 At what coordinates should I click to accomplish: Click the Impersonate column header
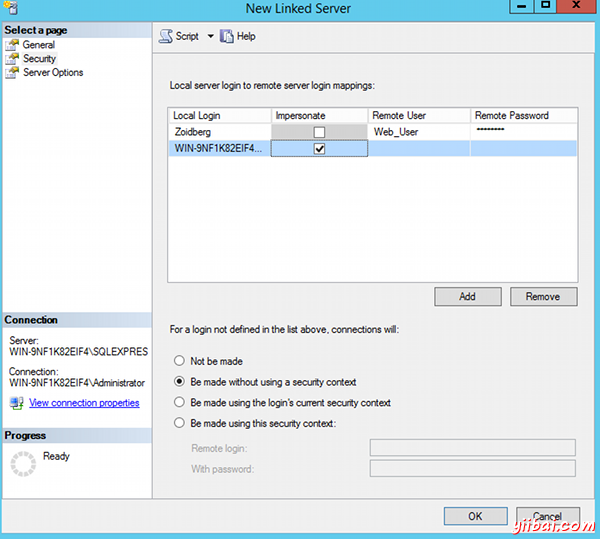coord(320,116)
